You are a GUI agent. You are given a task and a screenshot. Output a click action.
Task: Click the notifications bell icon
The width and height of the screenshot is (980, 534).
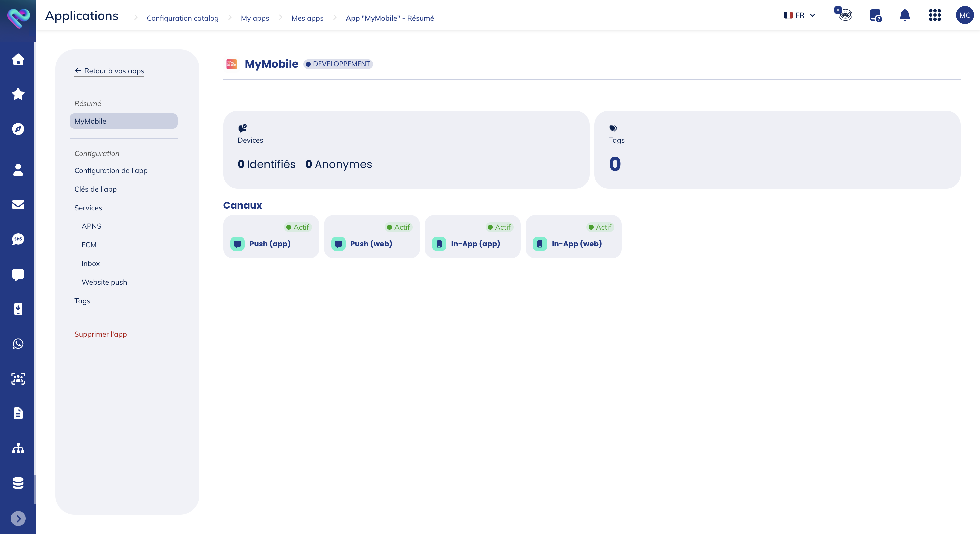pyautogui.click(x=904, y=15)
